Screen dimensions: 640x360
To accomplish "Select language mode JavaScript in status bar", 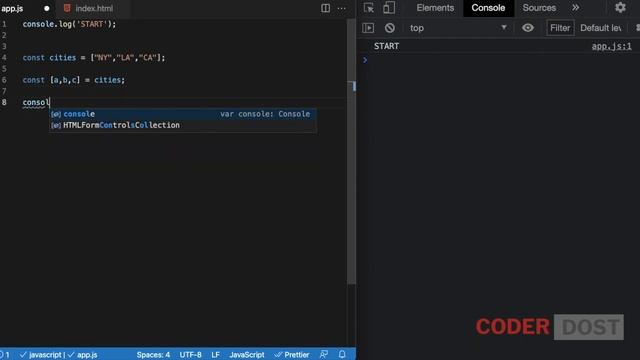I will [247, 355].
